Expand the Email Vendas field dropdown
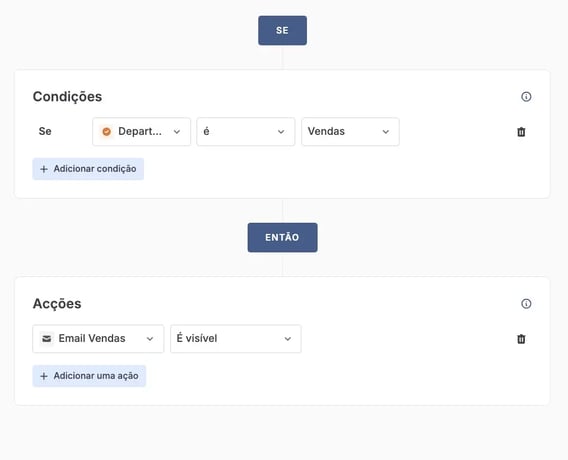The height and width of the screenshot is (460, 568). click(98, 339)
